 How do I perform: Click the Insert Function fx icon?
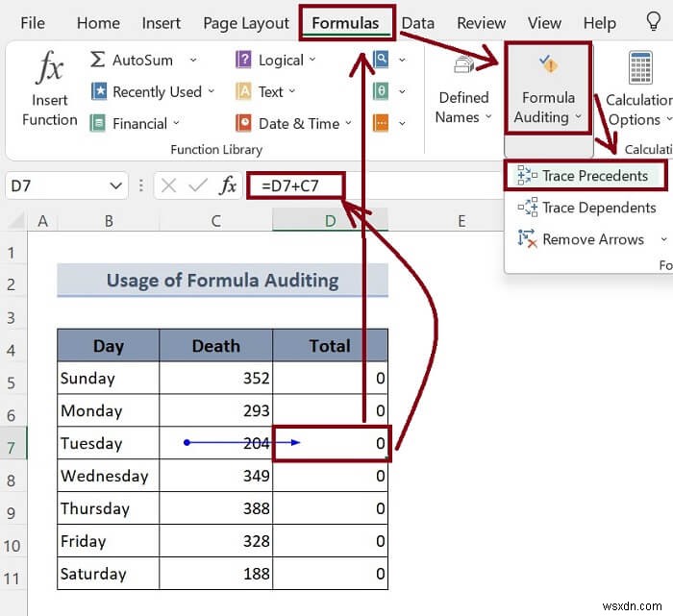click(50, 67)
